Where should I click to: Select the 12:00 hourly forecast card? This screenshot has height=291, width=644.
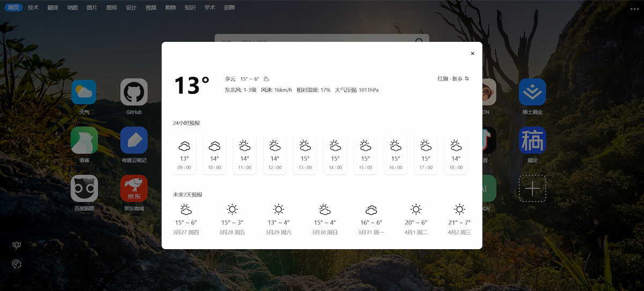[275, 154]
